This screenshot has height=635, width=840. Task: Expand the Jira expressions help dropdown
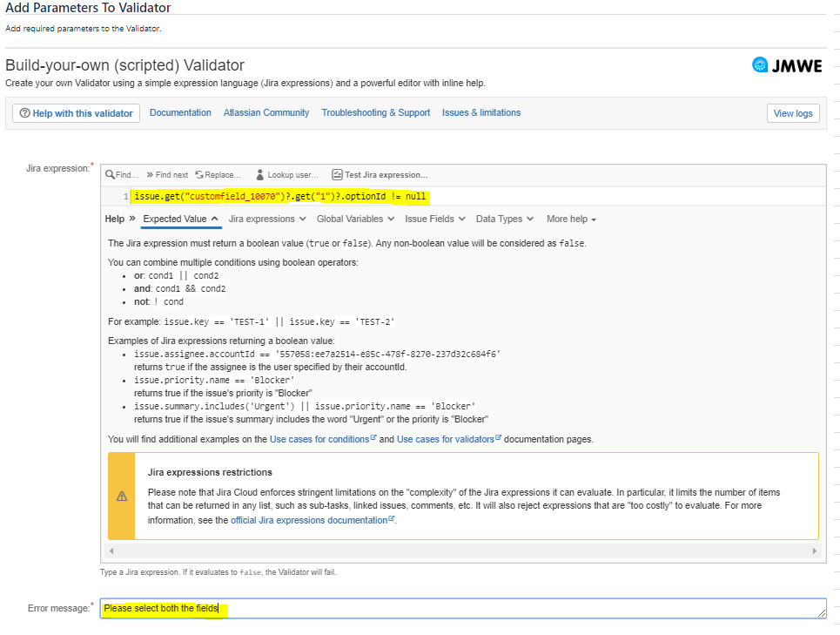(267, 219)
